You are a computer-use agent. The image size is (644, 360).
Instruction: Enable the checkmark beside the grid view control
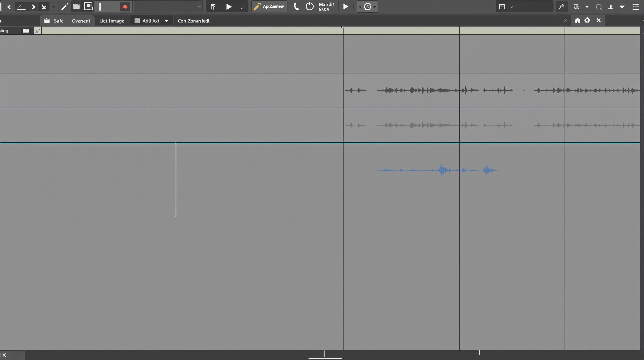coord(512,7)
